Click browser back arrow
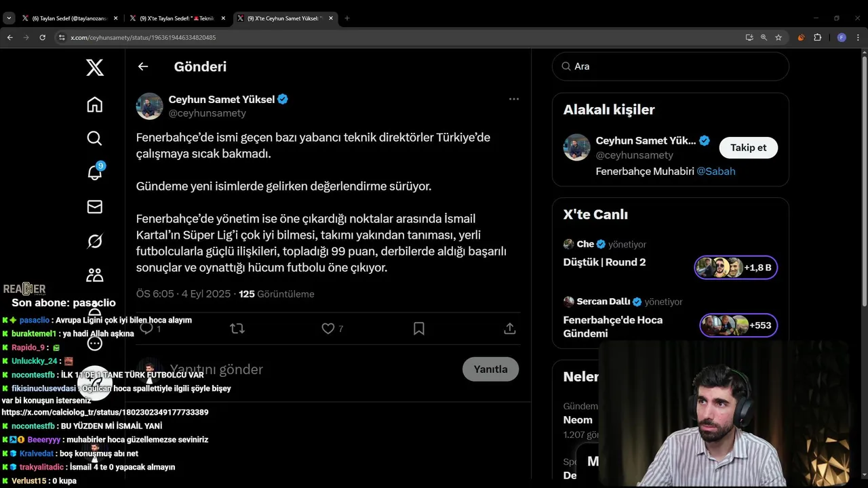 coord(9,37)
